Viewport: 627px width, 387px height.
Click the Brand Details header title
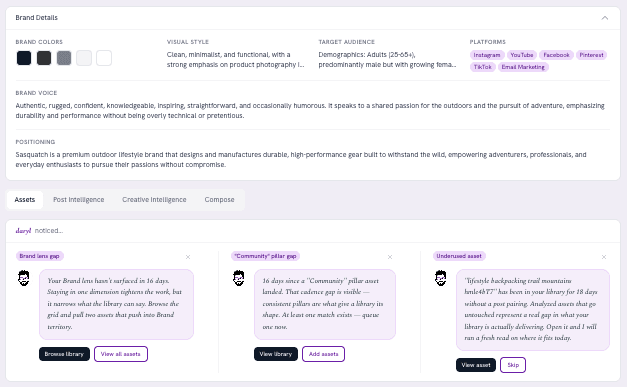coord(36,18)
